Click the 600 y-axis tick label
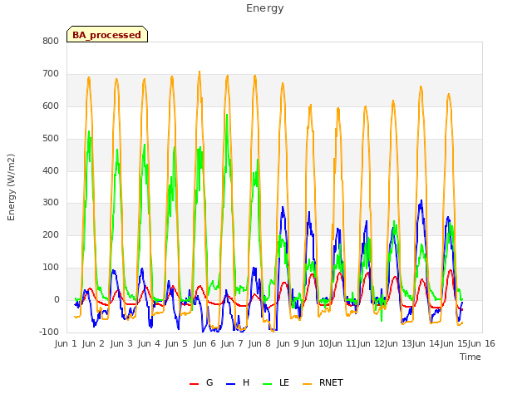This screenshot has height=399, width=532. point(51,106)
